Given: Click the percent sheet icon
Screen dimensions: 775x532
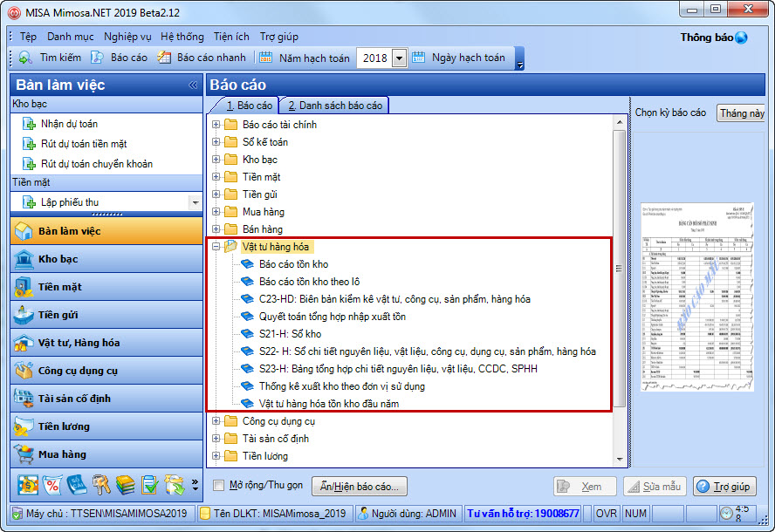Looking at the screenshot, I should 52,485.
